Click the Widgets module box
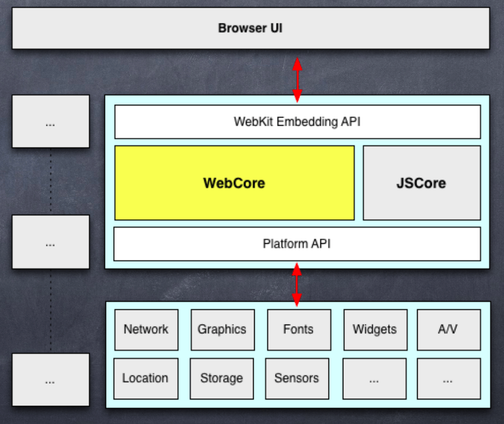504x424 pixels. (x=374, y=329)
